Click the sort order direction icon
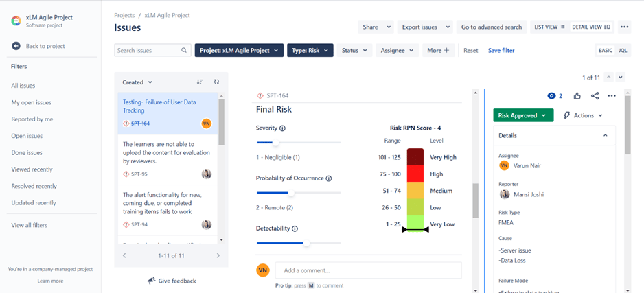This screenshot has height=293, width=644. pyautogui.click(x=200, y=82)
